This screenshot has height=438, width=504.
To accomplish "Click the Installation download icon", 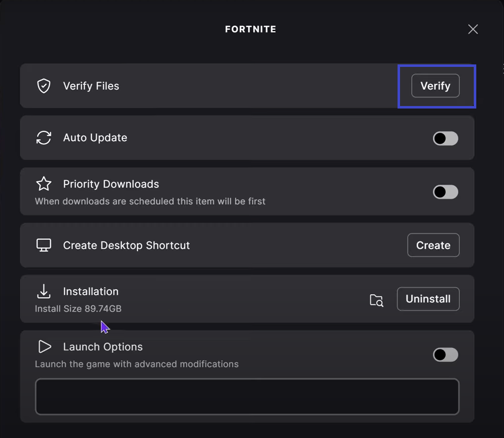I will tap(44, 291).
